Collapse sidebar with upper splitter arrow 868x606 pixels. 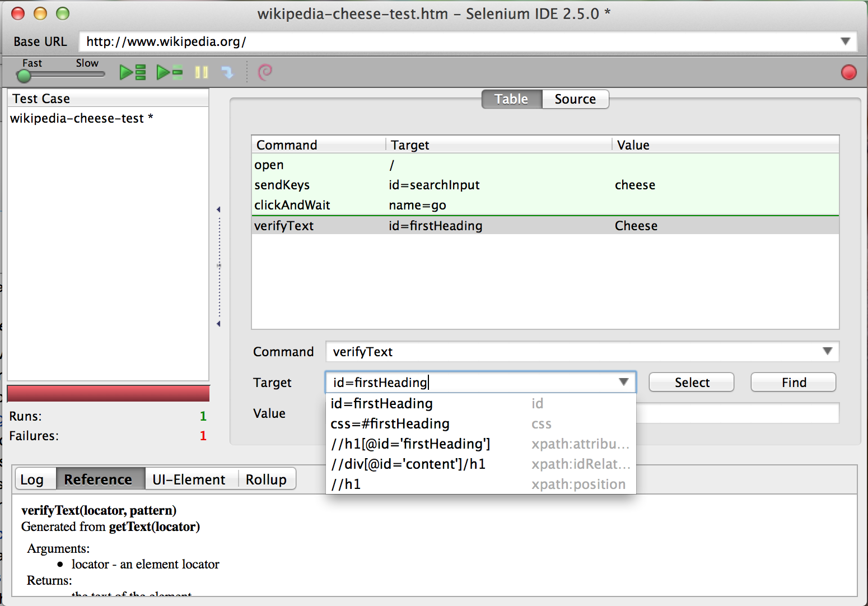coord(218,209)
